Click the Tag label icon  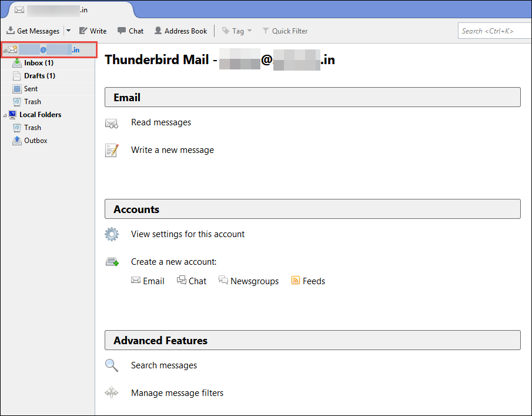tap(226, 31)
